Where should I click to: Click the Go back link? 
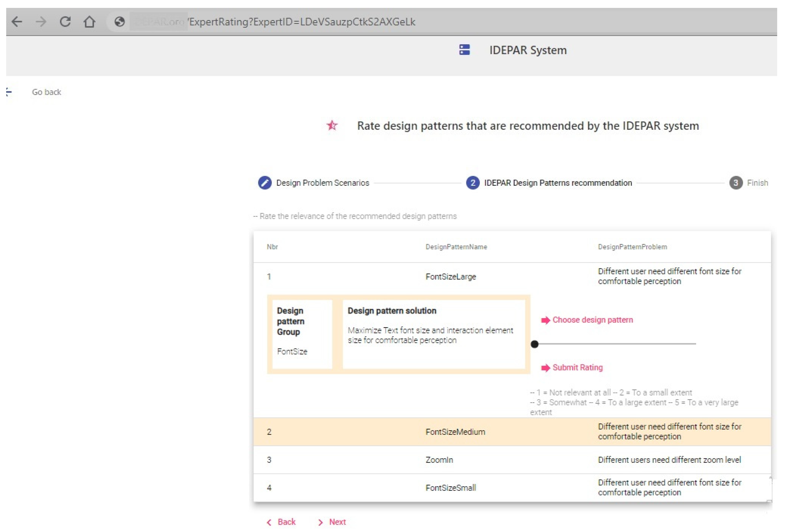coord(46,92)
